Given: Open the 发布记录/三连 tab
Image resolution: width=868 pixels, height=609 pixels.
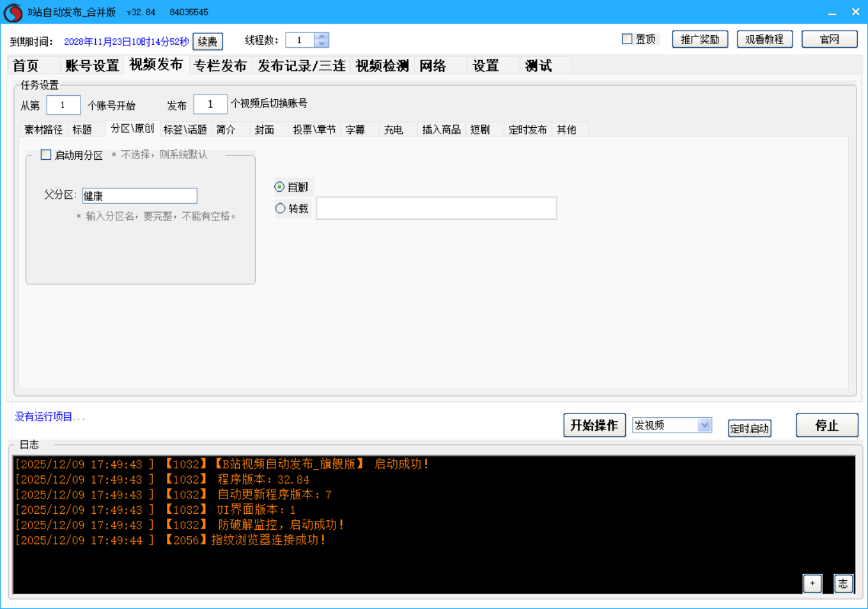Looking at the screenshot, I should click(x=301, y=66).
